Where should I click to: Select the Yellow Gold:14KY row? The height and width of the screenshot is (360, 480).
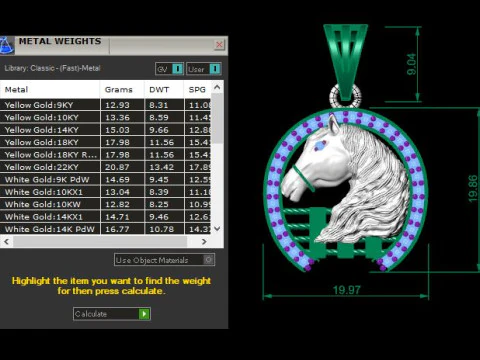[x=105, y=130]
